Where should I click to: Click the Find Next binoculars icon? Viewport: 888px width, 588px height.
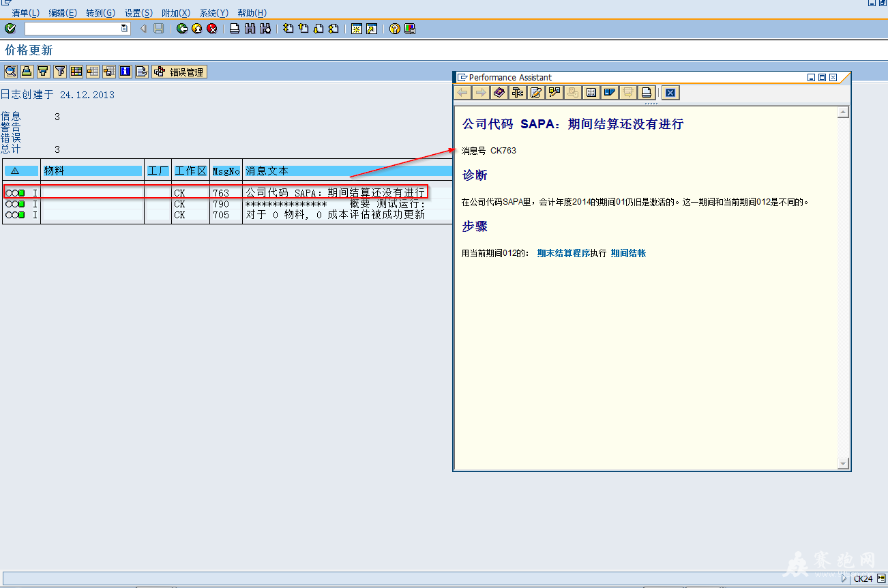pyautogui.click(x=265, y=29)
